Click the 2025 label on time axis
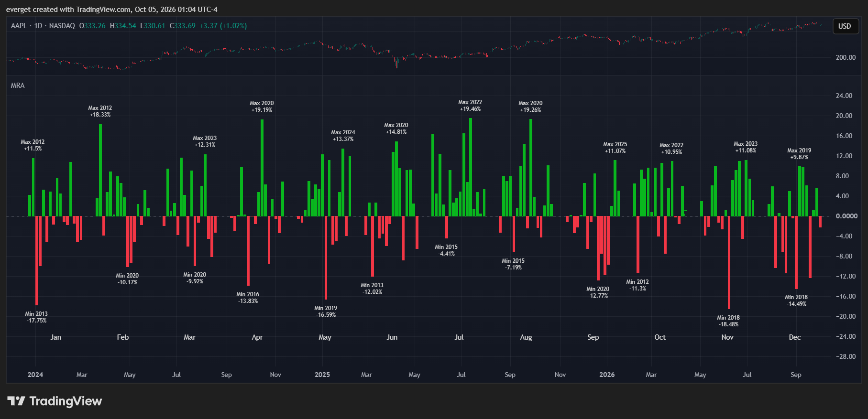The height and width of the screenshot is (419, 868). tap(322, 375)
